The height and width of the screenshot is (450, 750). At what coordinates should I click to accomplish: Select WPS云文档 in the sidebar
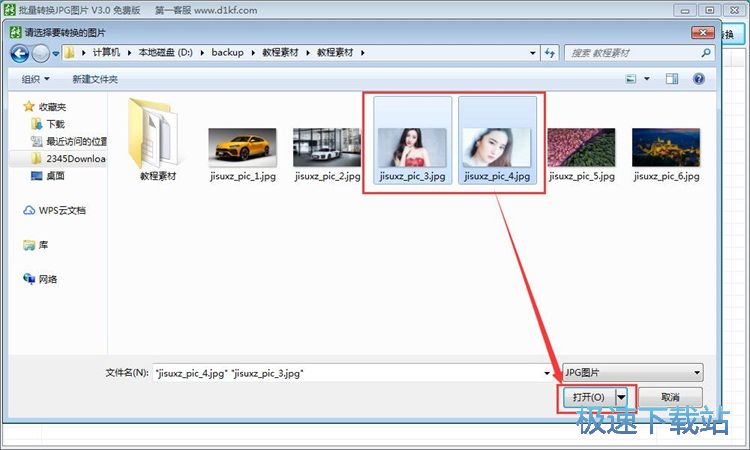click(x=55, y=210)
